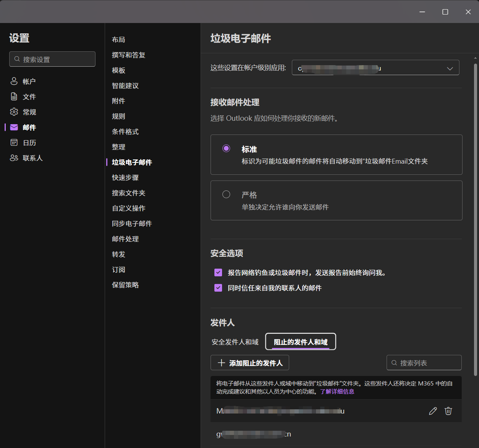The width and height of the screenshot is (479, 448).
Task: Expand the account selection dropdown
Action: click(449, 68)
